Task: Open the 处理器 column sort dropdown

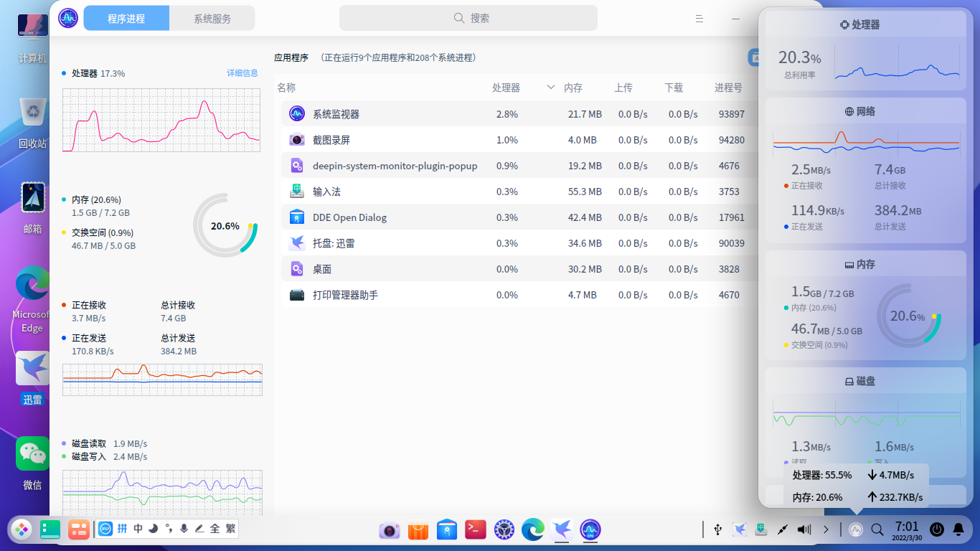Action: pyautogui.click(x=551, y=88)
